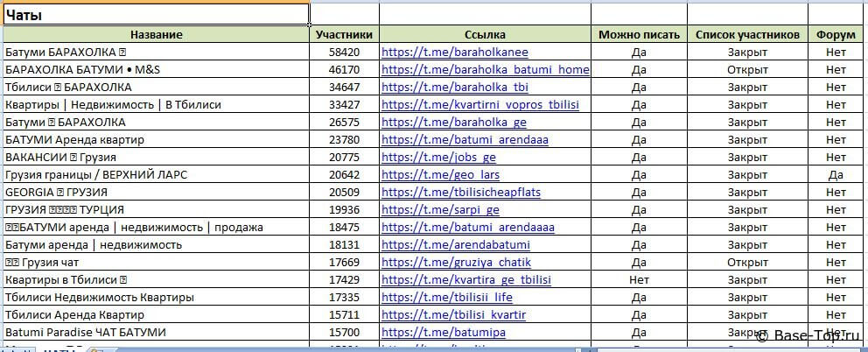Click the t.me/gruziya_chatik link
Image resolution: width=868 pixels, height=352 pixels.
[456, 262]
